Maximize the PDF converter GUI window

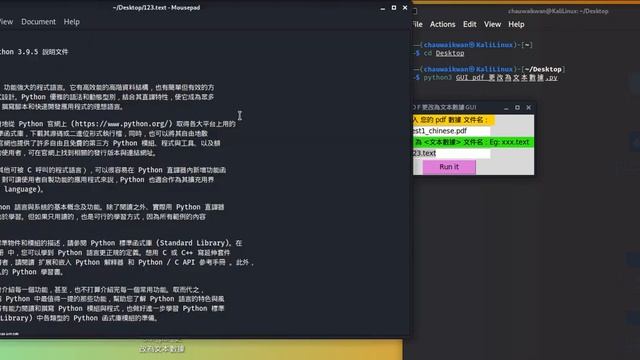pos(517,107)
